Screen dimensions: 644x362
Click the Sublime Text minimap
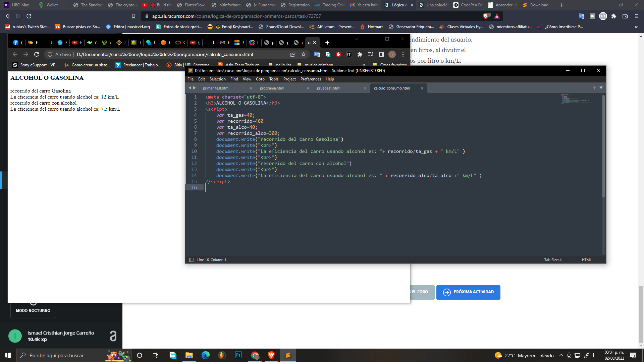coord(577,99)
